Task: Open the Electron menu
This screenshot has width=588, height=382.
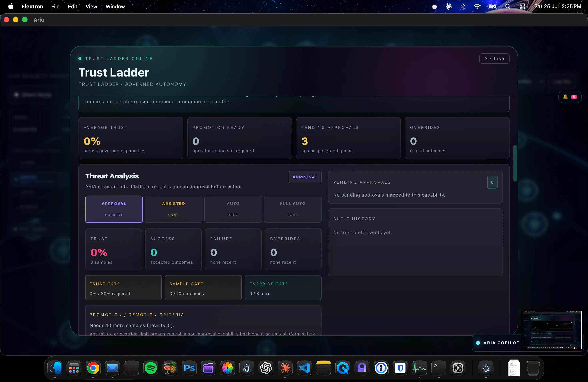Action: tap(32, 6)
